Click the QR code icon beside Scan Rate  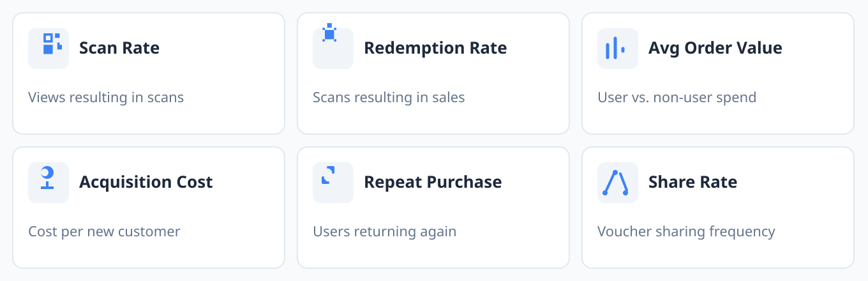(x=49, y=49)
